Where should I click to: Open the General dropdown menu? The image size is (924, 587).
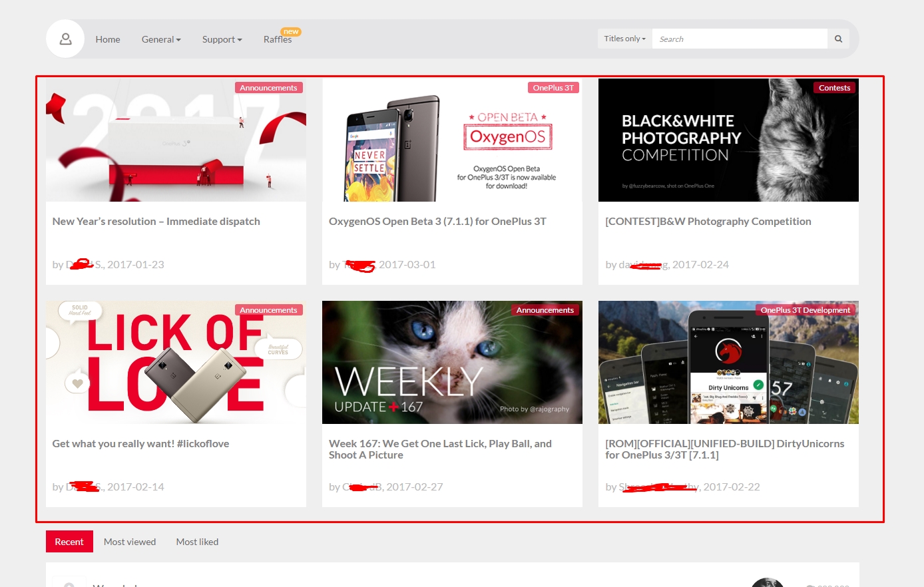click(x=161, y=39)
